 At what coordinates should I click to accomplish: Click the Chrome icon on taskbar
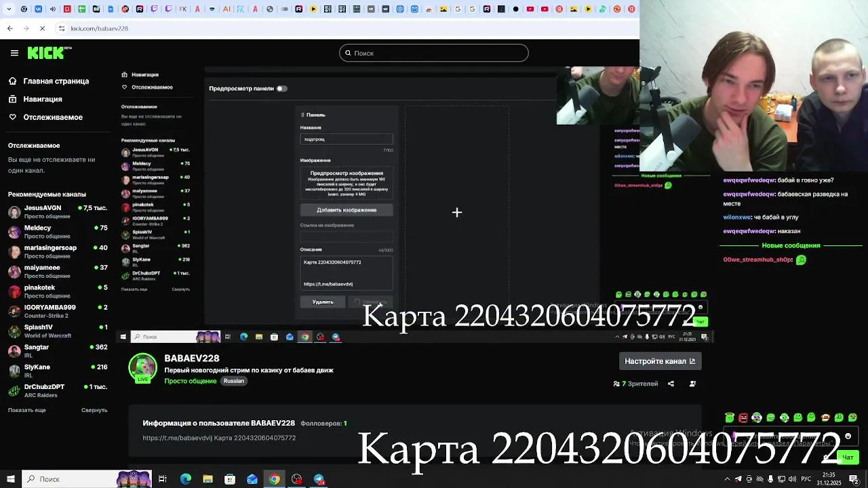(274, 479)
